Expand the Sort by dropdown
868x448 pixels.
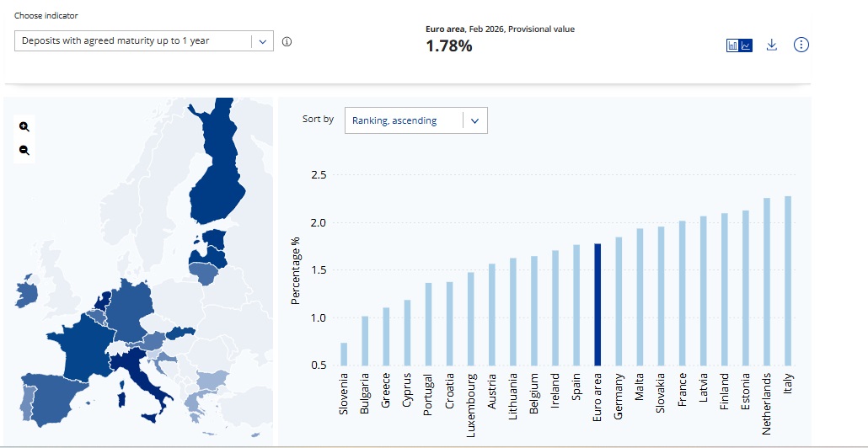coord(415,120)
